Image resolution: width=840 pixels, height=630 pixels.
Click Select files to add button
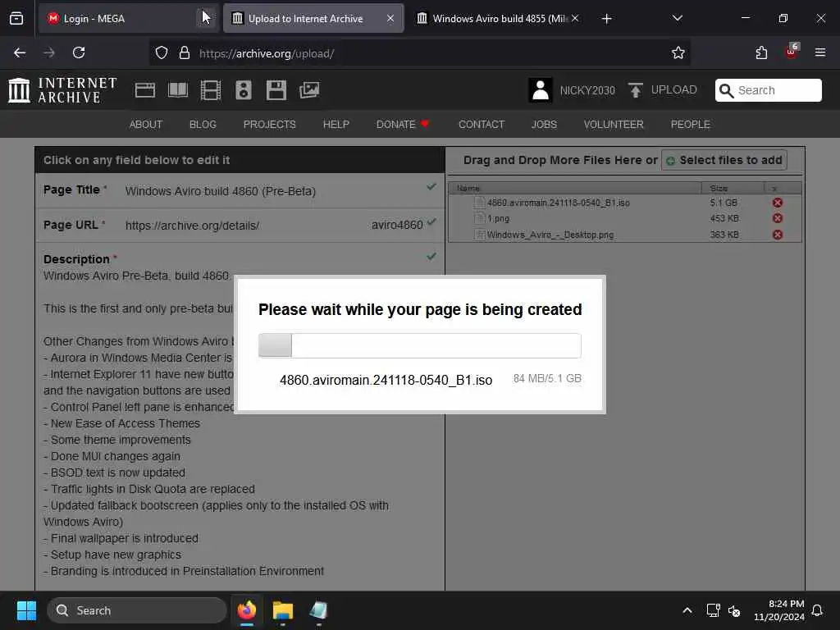[724, 160]
